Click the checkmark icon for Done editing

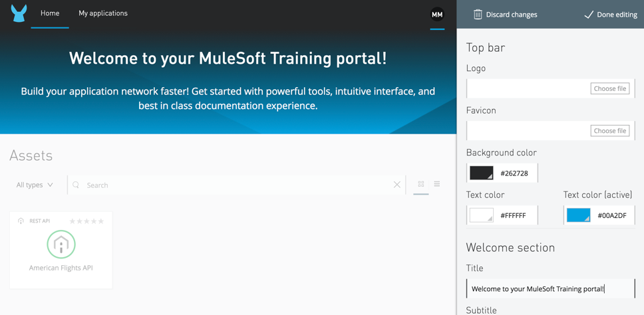(x=589, y=15)
